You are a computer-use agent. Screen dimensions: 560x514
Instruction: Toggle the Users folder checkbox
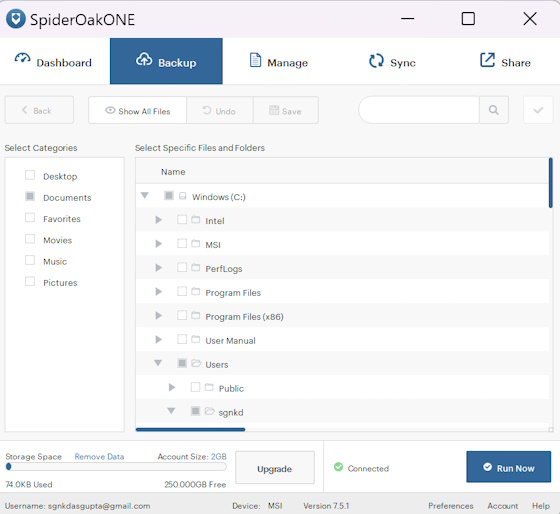(182, 363)
